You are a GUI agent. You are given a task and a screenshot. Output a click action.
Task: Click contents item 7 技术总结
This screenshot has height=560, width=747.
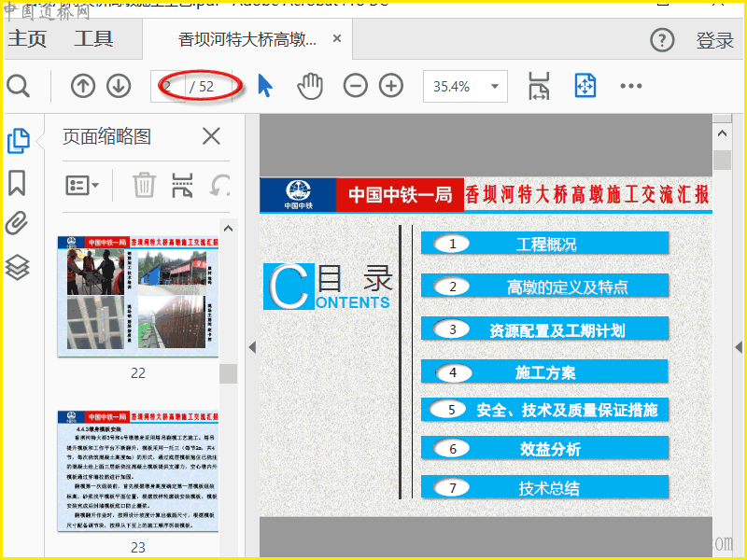pos(545,487)
